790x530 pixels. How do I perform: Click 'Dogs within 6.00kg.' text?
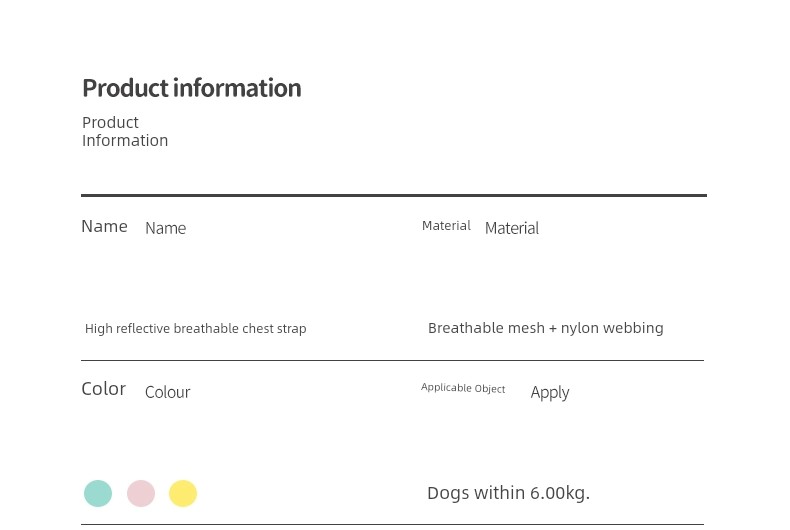(508, 492)
